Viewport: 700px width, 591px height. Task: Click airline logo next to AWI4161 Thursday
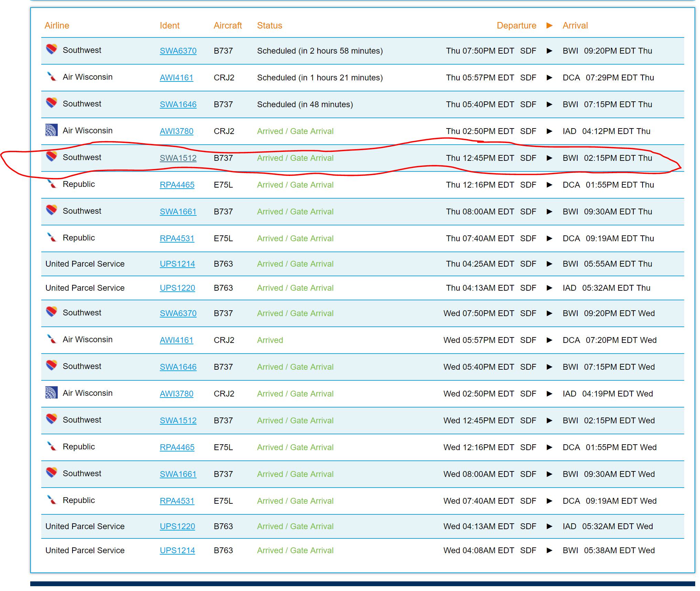(52, 76)
